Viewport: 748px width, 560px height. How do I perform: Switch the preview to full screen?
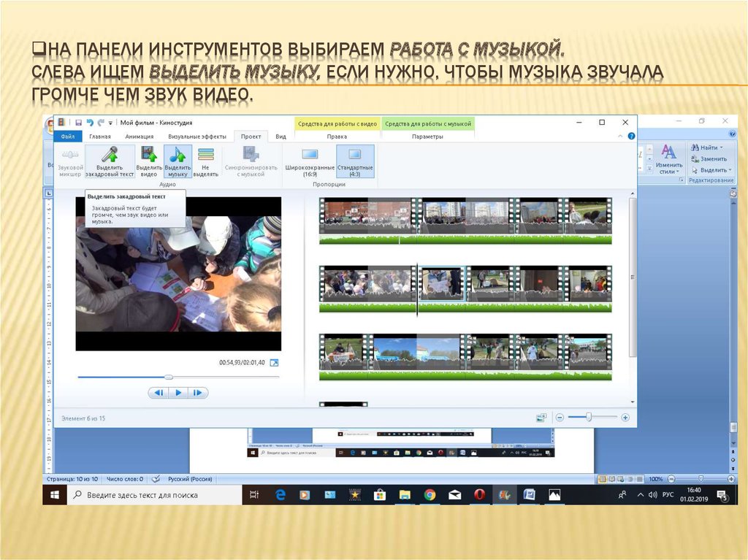[x=275, y=363]
